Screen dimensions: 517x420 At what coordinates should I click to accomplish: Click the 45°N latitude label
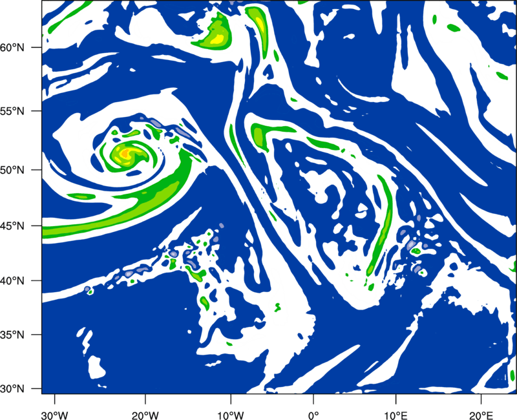pyautogui.click(x=12, y=226)
